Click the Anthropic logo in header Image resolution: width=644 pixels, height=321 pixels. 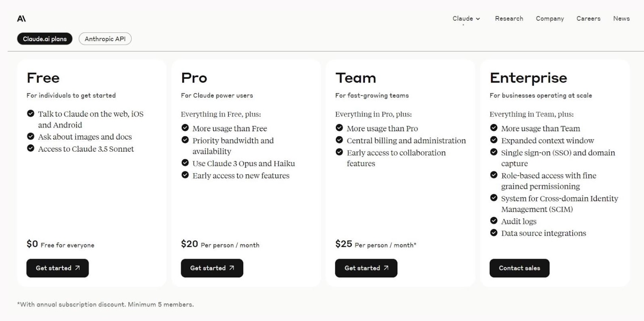point(22,19)
